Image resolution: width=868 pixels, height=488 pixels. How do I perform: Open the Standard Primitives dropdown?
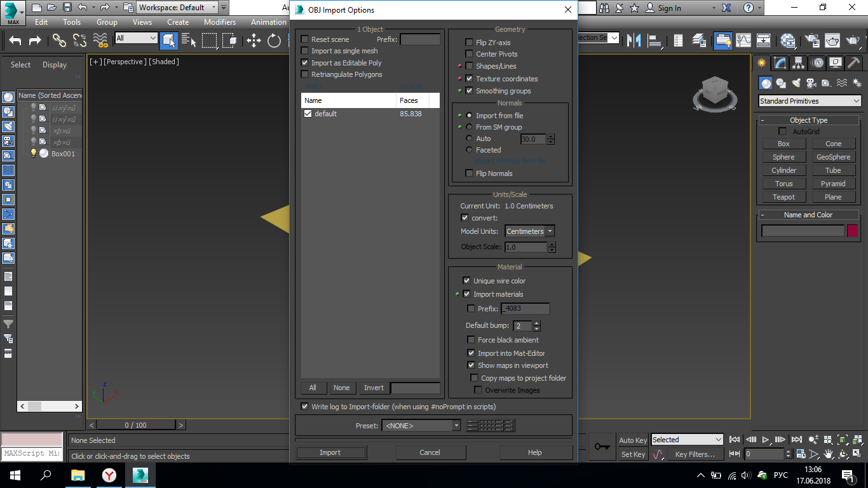[810, 101]
